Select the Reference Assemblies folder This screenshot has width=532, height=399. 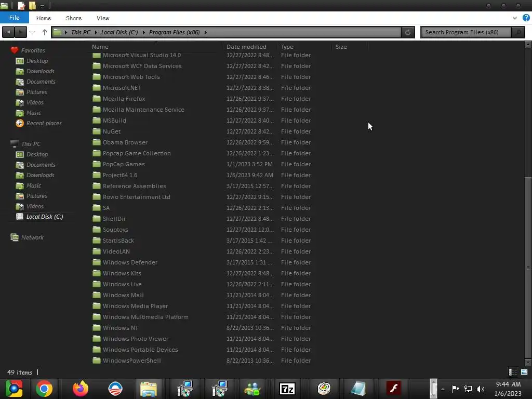[135, 186]
